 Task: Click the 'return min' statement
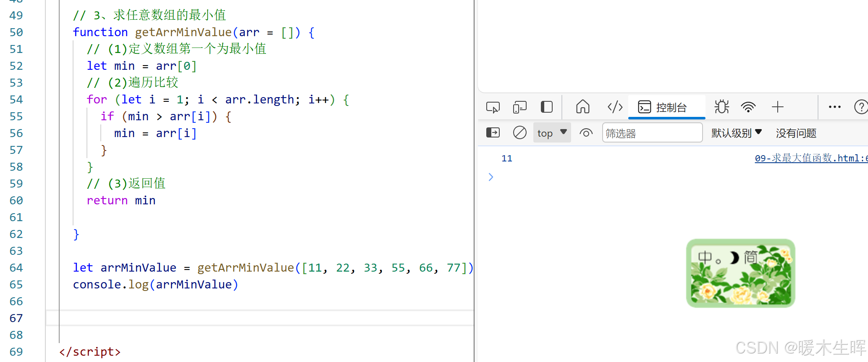pyautogui.click(x=121, y=201)
